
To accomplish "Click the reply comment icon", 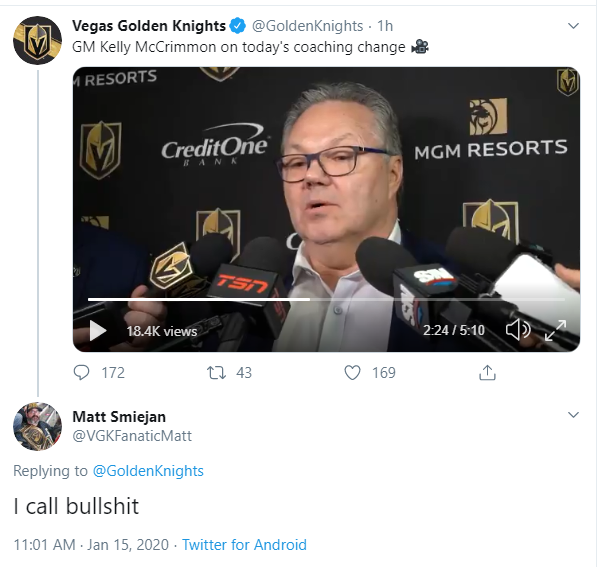I will coord(83,372).
